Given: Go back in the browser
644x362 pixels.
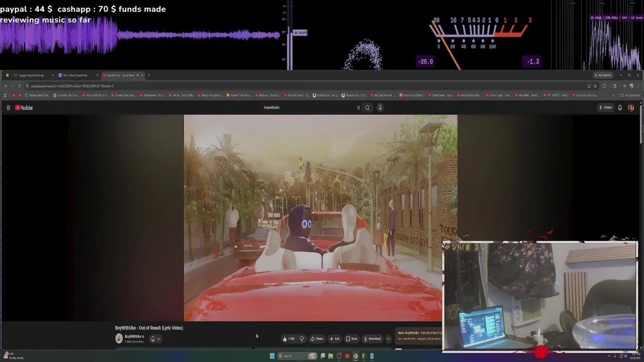Looking at the screenshot, I should [6, 86].
